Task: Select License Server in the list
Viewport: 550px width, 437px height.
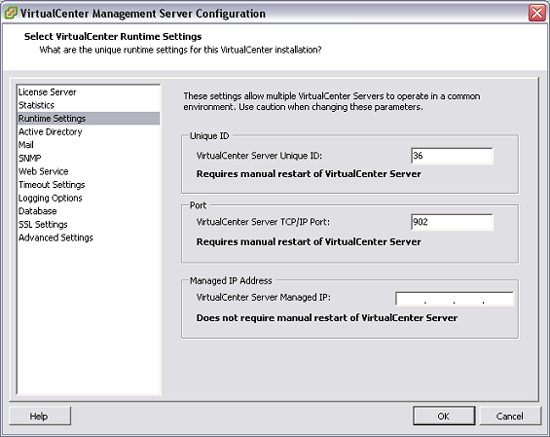Action: 47,92
